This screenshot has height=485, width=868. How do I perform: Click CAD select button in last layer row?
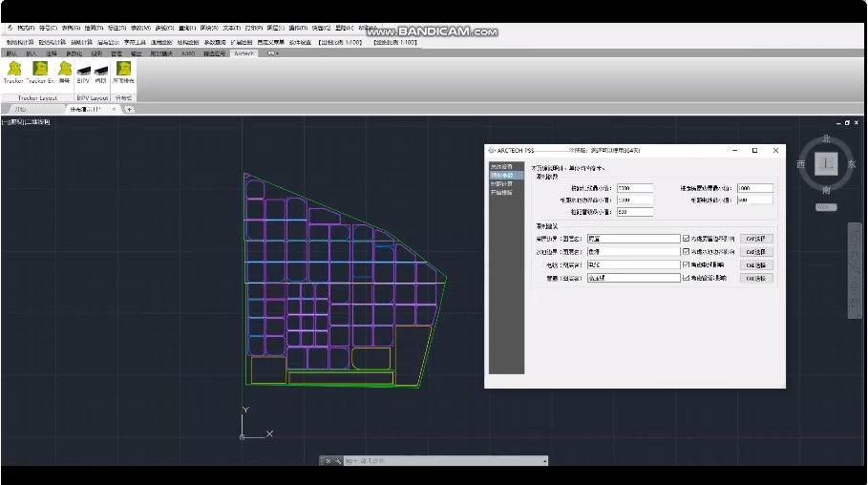point(756,278)
